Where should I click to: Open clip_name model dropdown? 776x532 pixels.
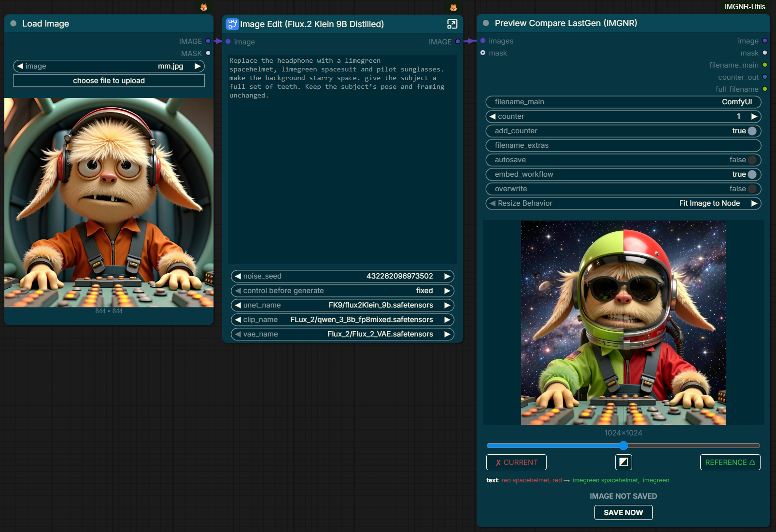(342, 320)
